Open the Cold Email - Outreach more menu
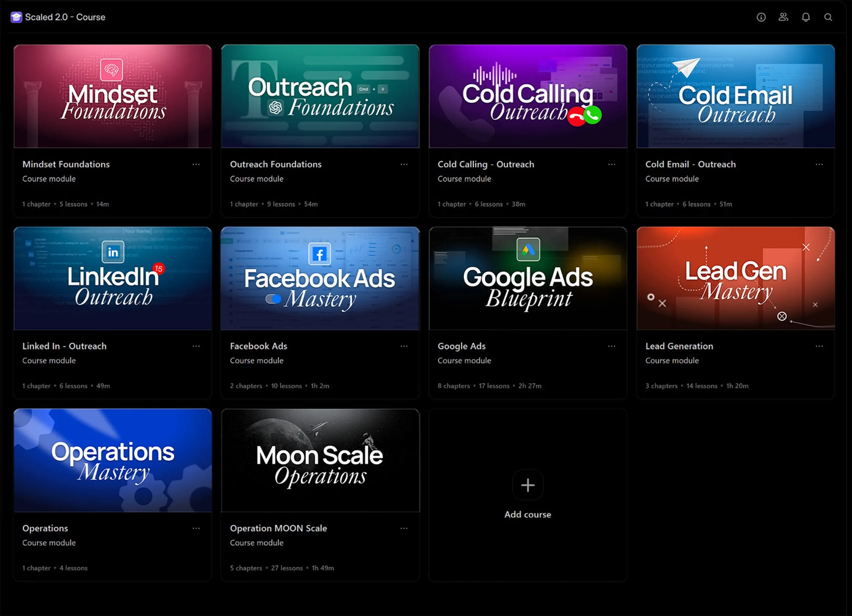Screen dimensions: 852x616 [819, 164]
